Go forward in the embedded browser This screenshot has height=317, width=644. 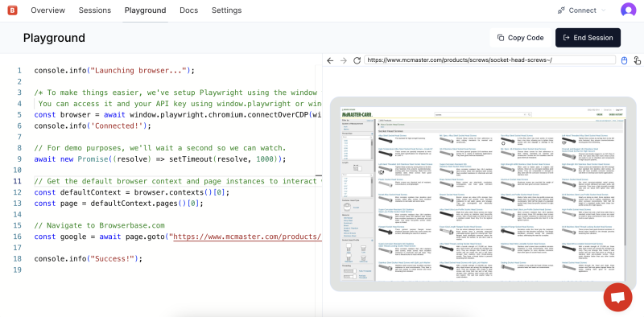344,60
